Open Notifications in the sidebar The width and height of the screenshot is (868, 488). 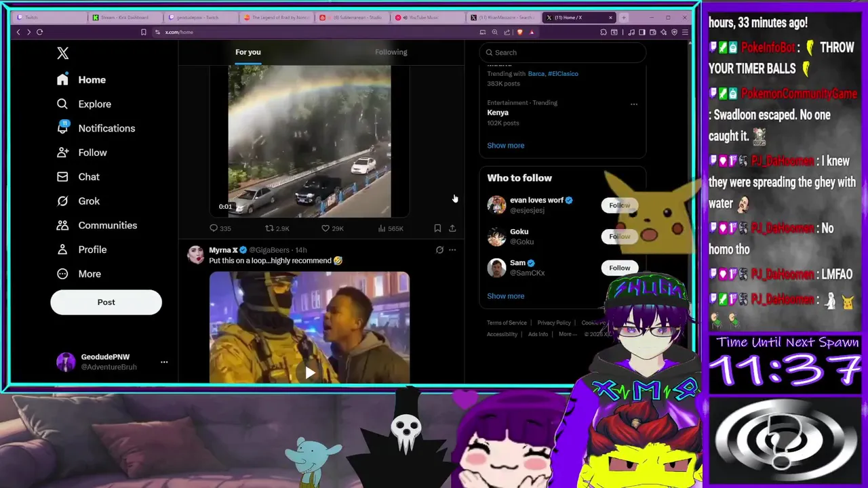point(96,128)
